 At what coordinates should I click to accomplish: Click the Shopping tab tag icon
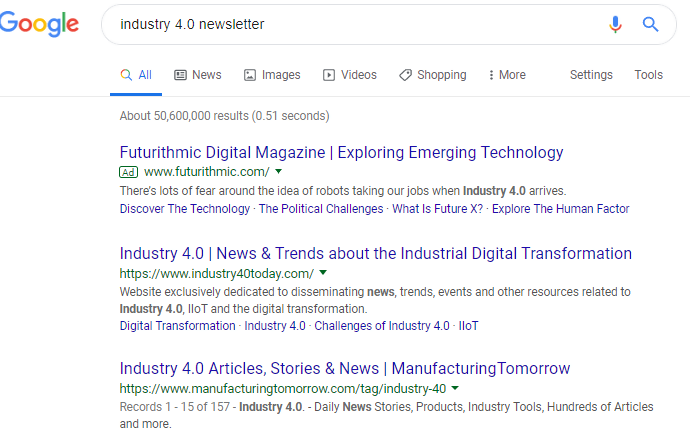(x=405, y=75)
